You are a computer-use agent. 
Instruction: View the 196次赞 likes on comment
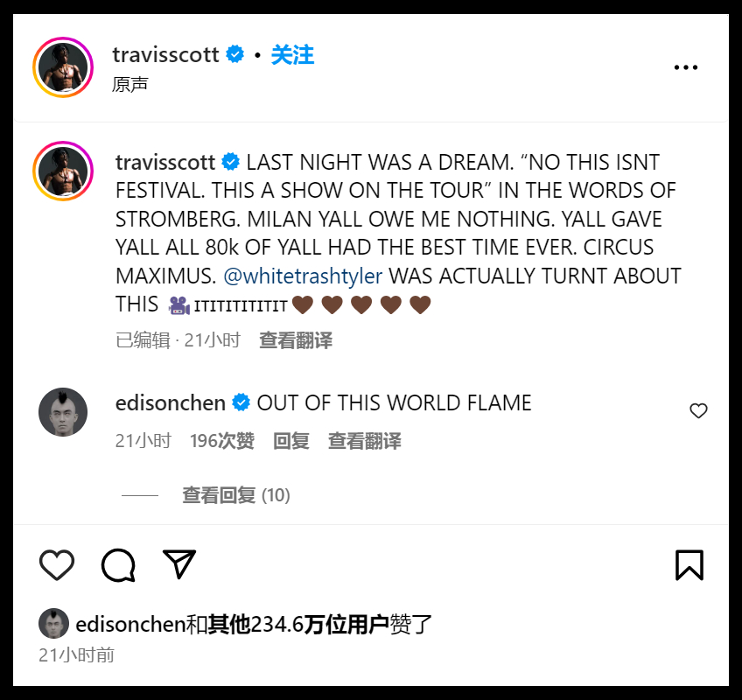click(222, 441)
